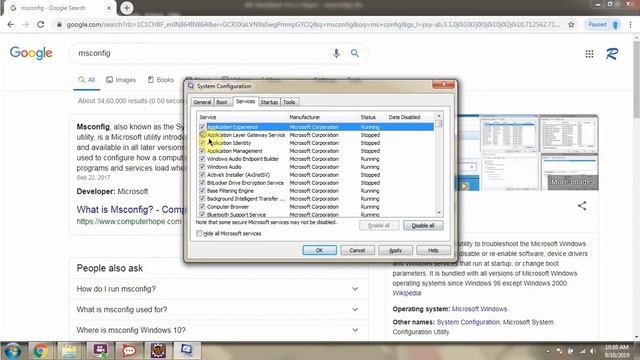Image resolution: width=640 pixels, height=360 pixels.
Task: Open a new Chrome tab with plus button
Action: [x=127, y=8]
